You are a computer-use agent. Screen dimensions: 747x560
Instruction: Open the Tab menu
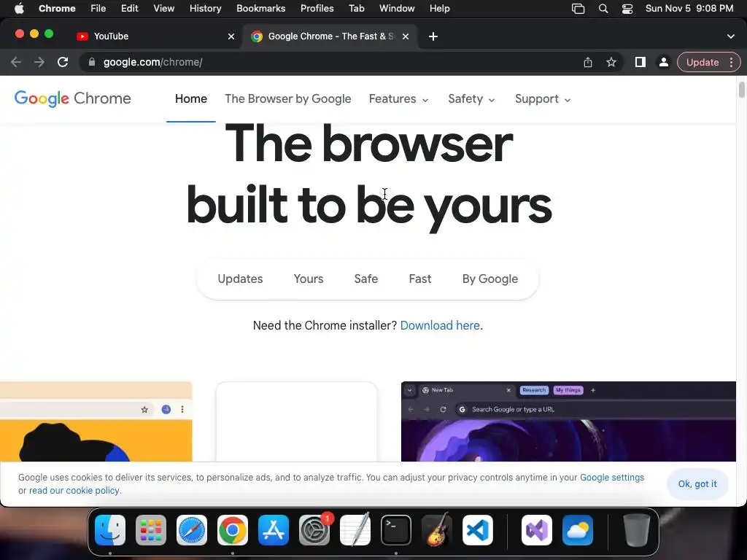pos(356,9)
